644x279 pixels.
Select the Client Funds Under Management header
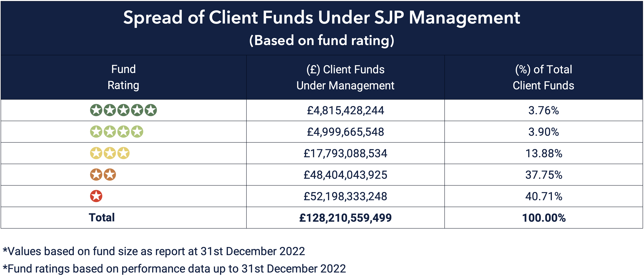pos(345,77)
